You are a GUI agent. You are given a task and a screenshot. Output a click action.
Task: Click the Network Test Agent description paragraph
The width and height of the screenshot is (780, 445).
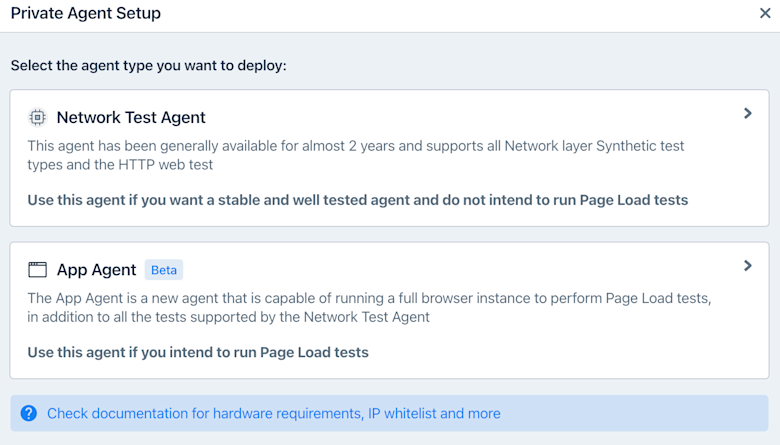(355, 155)
